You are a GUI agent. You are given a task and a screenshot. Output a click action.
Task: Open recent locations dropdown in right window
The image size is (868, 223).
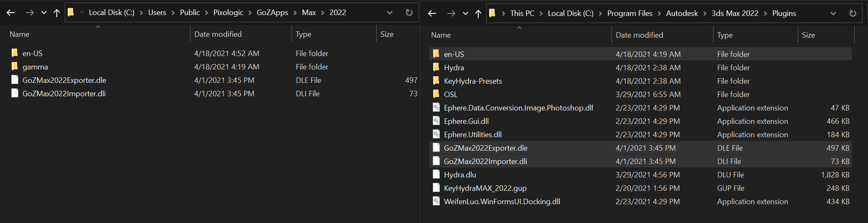point(465,14)
